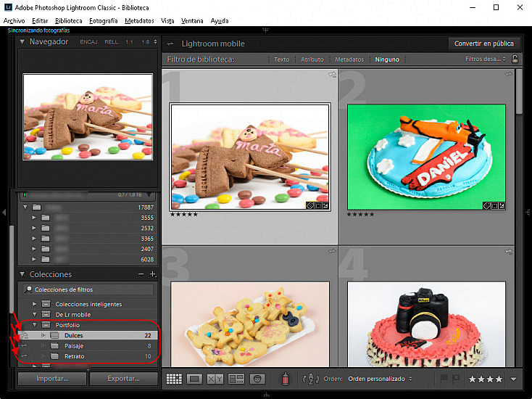Open navigator zoom ratio menu next to 1:8
This screenshot has height=399, width=532.
coord(155,42)
